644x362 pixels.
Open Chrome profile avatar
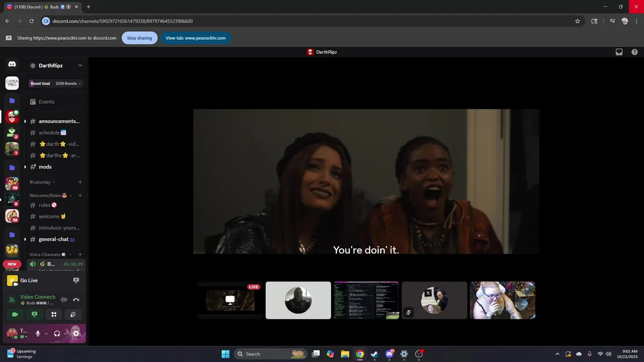(x=625, y=21)
